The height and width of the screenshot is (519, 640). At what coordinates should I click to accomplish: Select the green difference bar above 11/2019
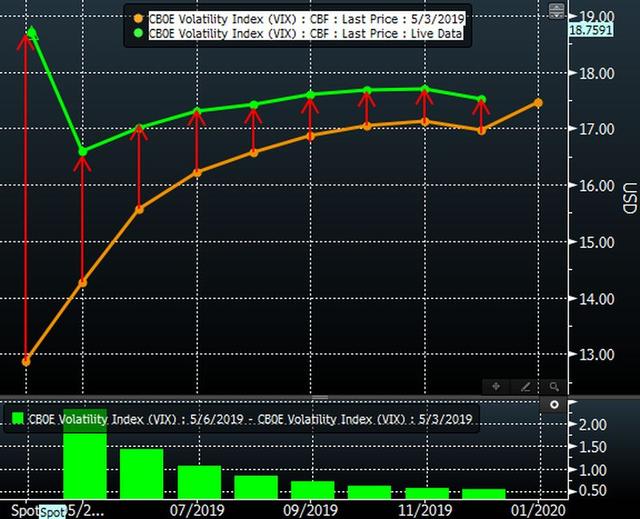(x=427, y=493)
